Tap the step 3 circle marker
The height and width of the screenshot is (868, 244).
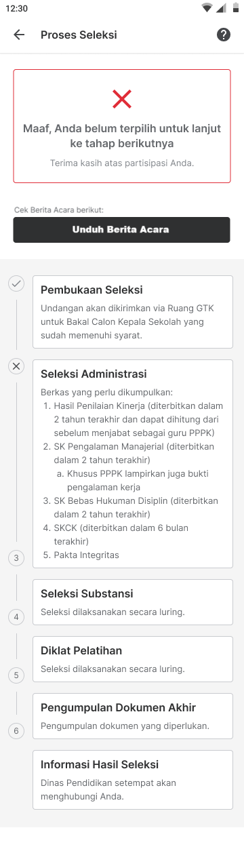[16, 558]
